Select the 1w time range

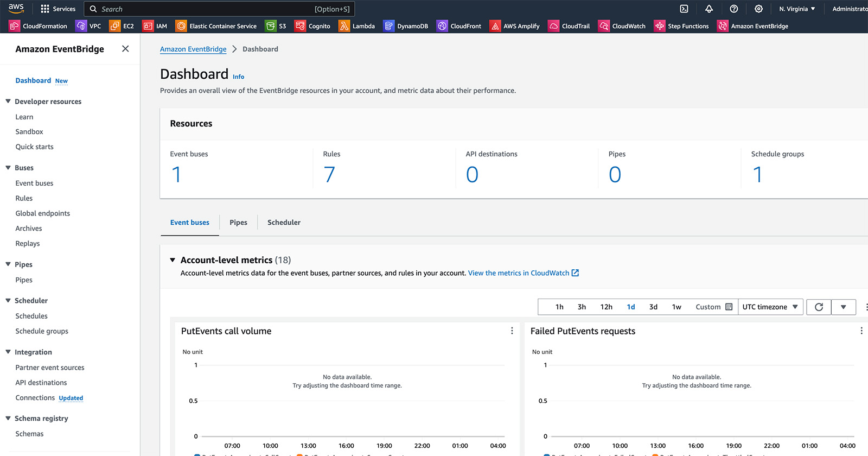tap(676, 307)
